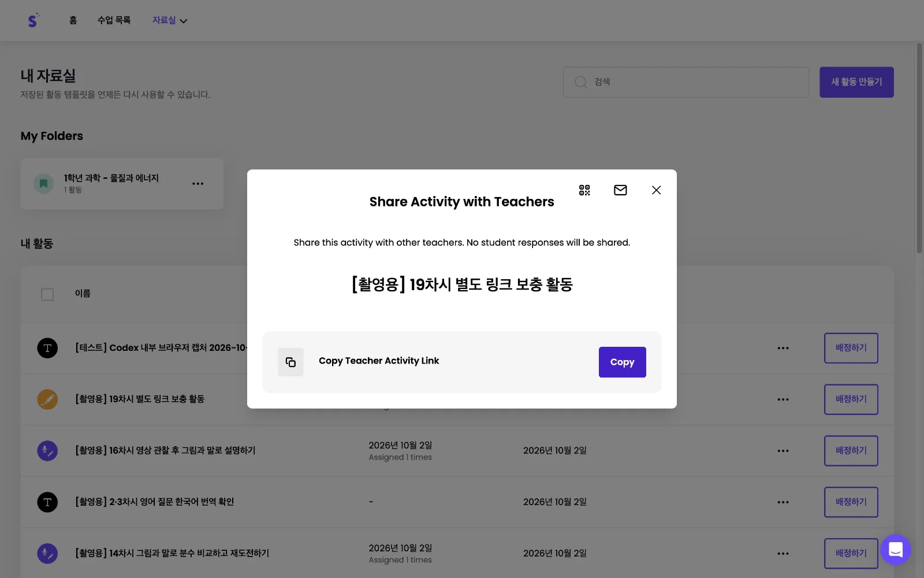The width and height of the screenshot is (924, 578).
Task: Share the activity by email icon
Action: tap(620, 190)
